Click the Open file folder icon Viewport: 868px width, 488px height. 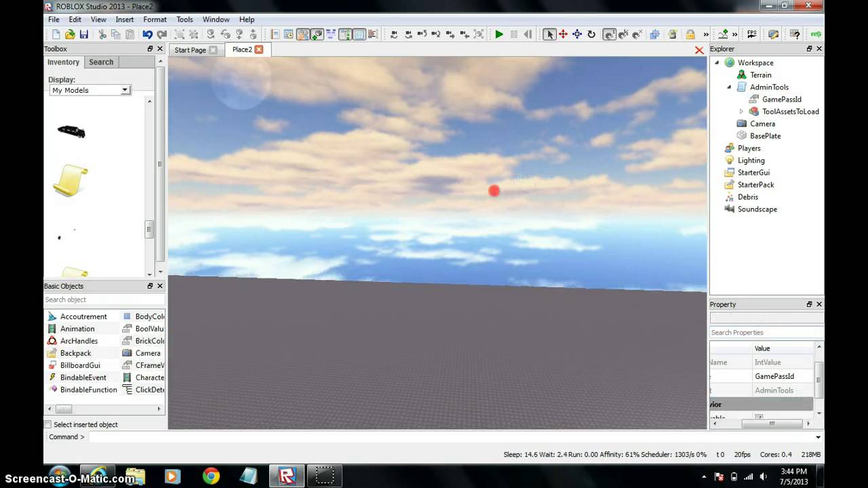(70, 35)
